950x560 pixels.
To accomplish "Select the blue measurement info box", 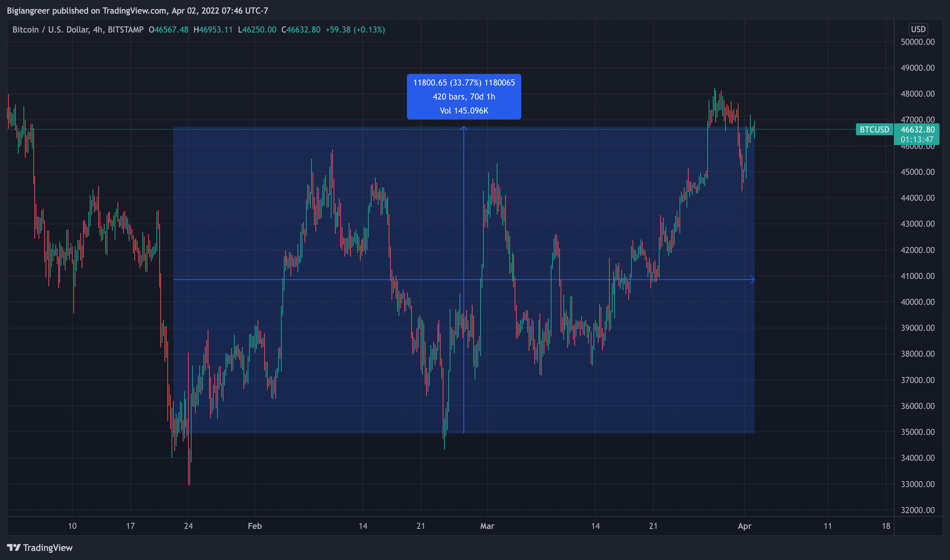I will coord(464,96).
